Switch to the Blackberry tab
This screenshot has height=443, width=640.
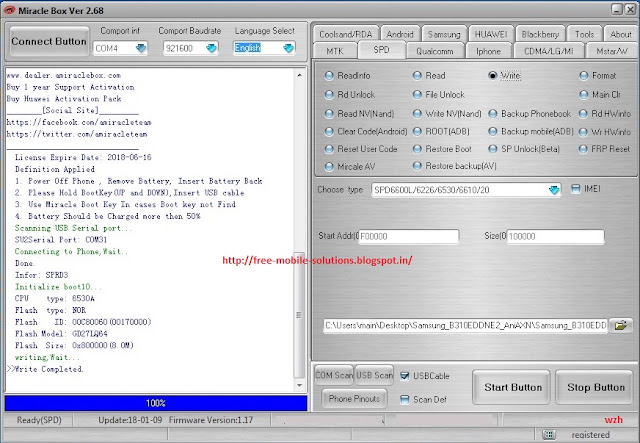(x=540, y=34)
